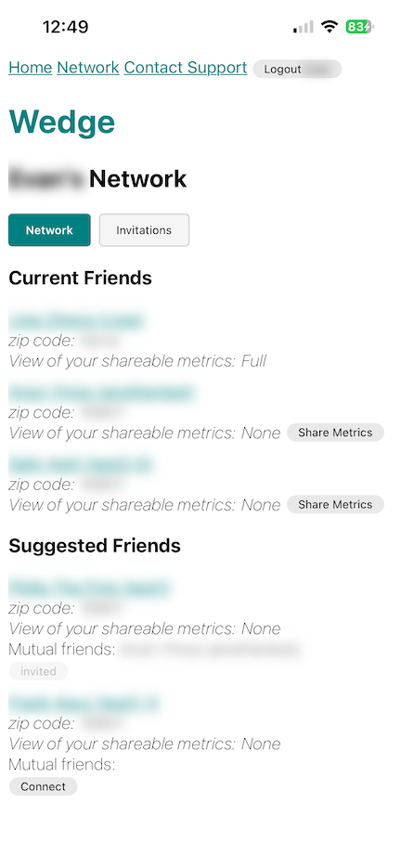Screen dimensions: 401x868
Task: Share Metrics with the second current friend
Action: click(335, 433)
